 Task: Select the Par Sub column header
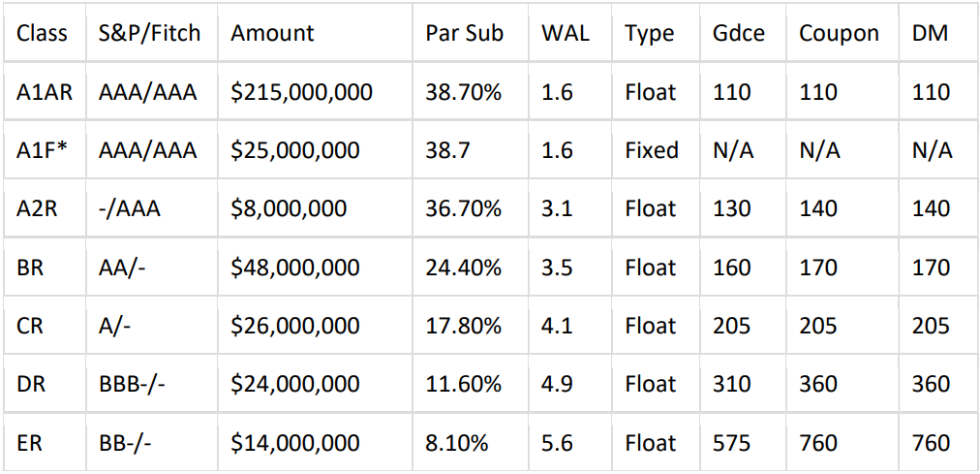[x=464, y=33]
